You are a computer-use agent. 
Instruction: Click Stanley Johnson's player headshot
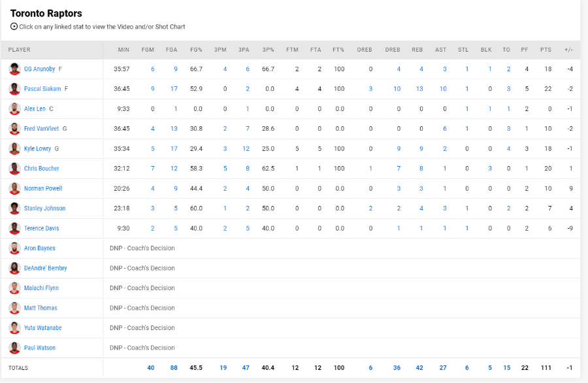(14, 208)
